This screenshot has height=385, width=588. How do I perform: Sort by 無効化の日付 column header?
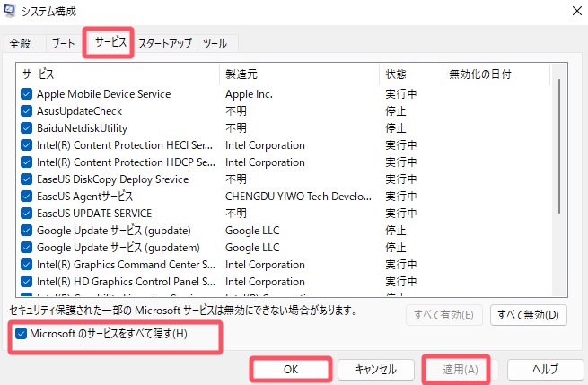[x=496, y=74]
